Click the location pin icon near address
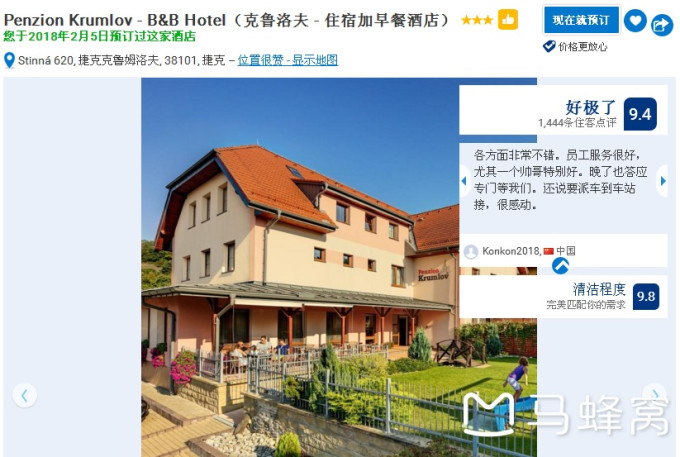 coord(9,60)
